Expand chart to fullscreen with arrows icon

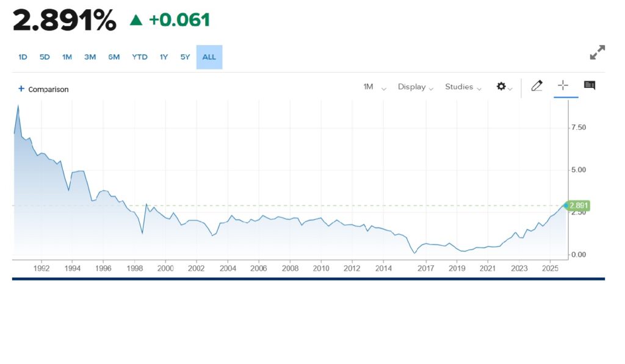(597, 52)
